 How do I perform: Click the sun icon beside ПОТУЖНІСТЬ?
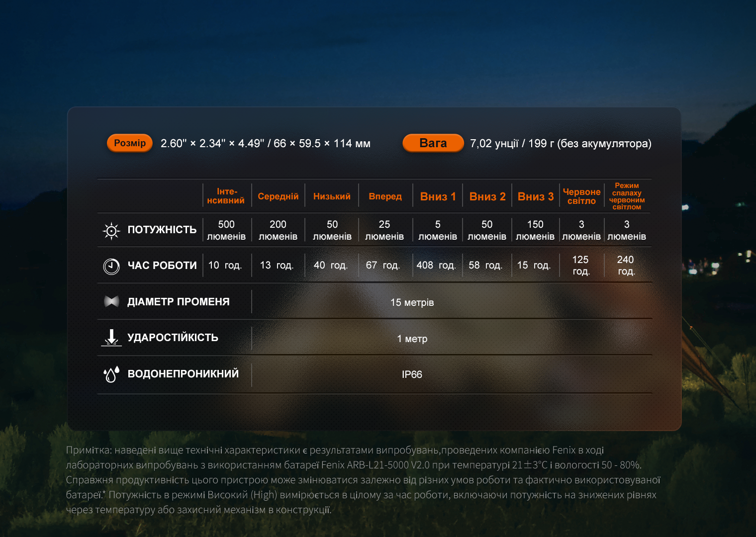click(111, 231)
